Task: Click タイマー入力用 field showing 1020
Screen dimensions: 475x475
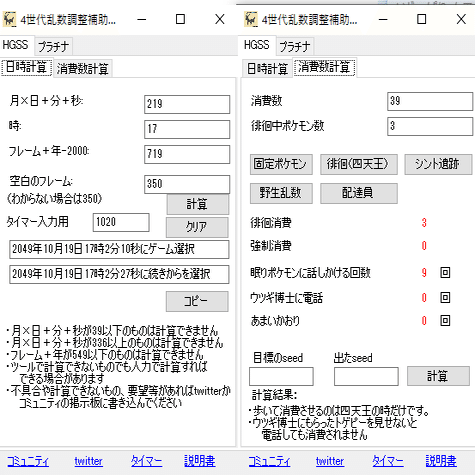Action: (121, 222)
